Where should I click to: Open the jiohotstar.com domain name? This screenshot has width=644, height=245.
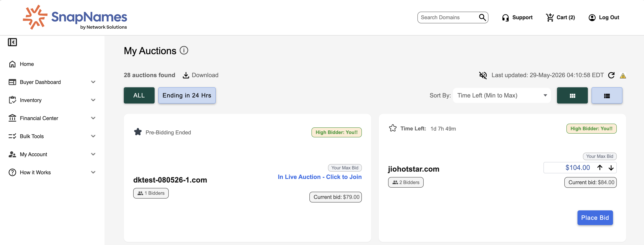pyautogui.click(x=413, y=169)
